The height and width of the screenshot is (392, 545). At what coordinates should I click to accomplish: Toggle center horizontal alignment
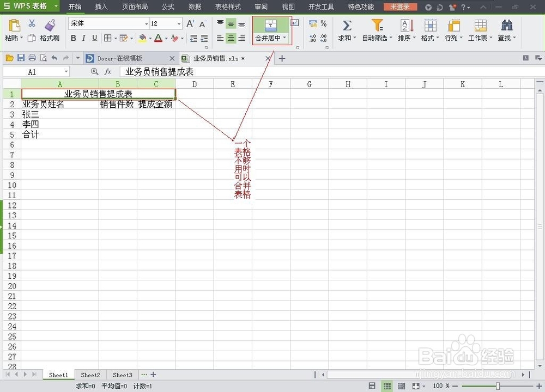231,38
